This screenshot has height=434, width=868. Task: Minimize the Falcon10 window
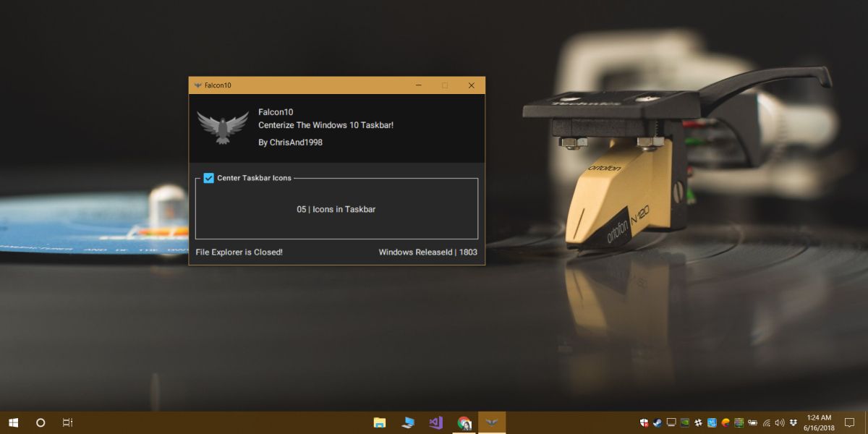[x=418, y=85]
